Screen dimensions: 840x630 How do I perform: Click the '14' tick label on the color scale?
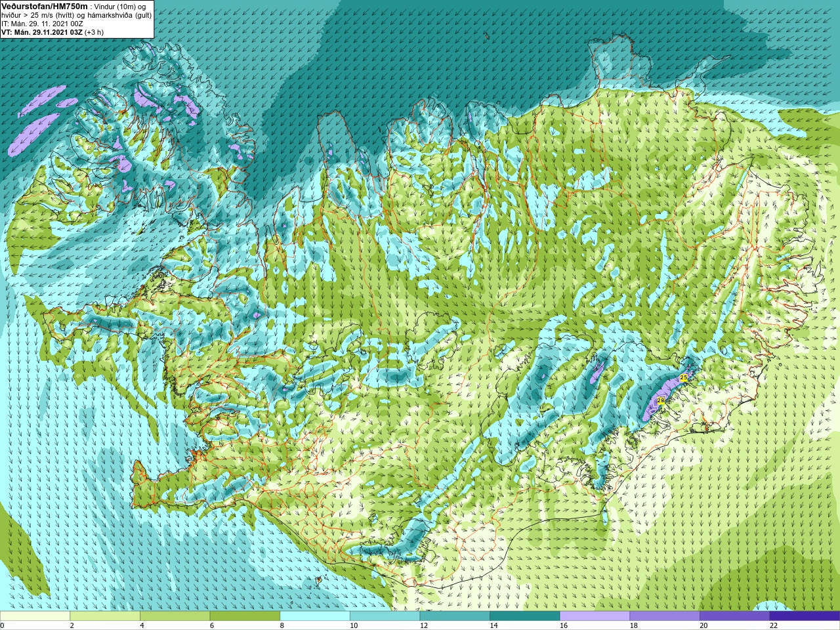click(493, 625)
